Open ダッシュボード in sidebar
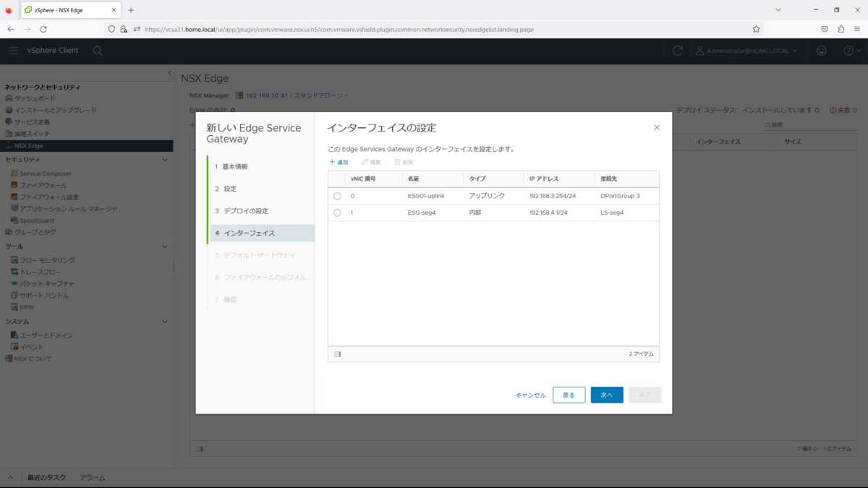This screenshot has height=488, width=868. tap(35, 98)
